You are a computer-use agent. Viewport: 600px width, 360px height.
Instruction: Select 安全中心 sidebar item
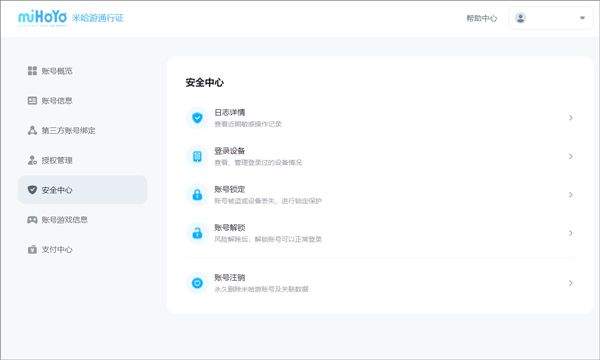[x=82, y=189]
